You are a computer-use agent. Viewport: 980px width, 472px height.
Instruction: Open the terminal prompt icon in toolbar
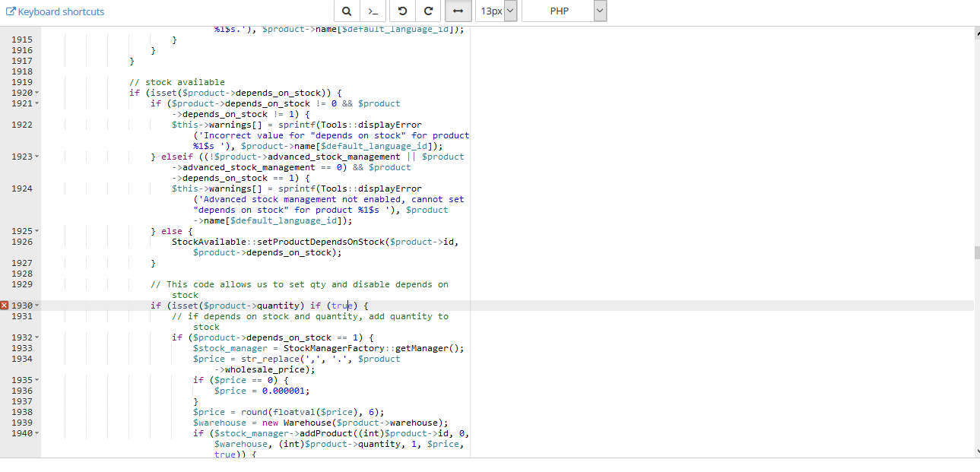tap(372, 11)
